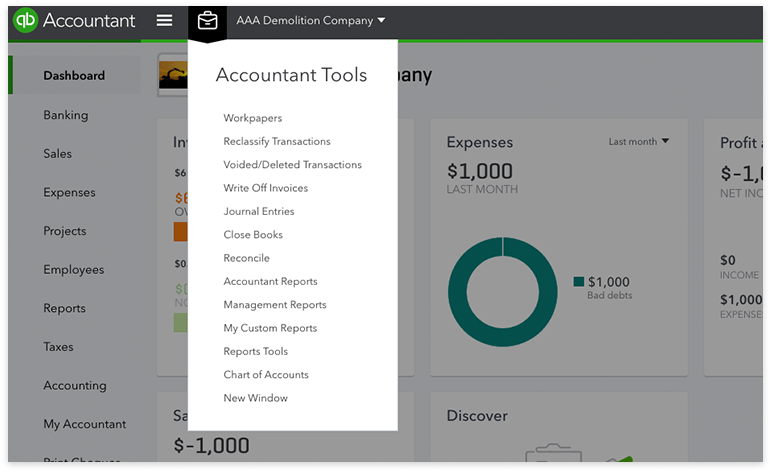Open Workpapers from Accountant Tools
The image size is (771, 472).
pos(252,118)
